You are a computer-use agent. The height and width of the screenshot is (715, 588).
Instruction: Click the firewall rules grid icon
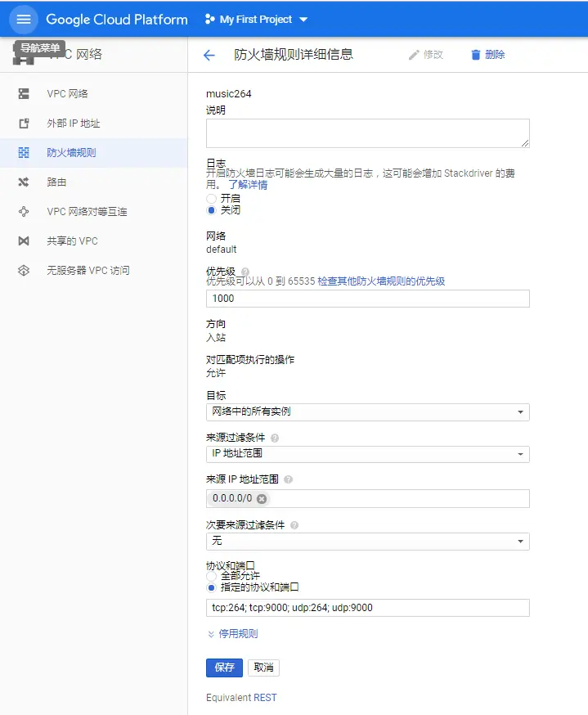click(24, 153)
